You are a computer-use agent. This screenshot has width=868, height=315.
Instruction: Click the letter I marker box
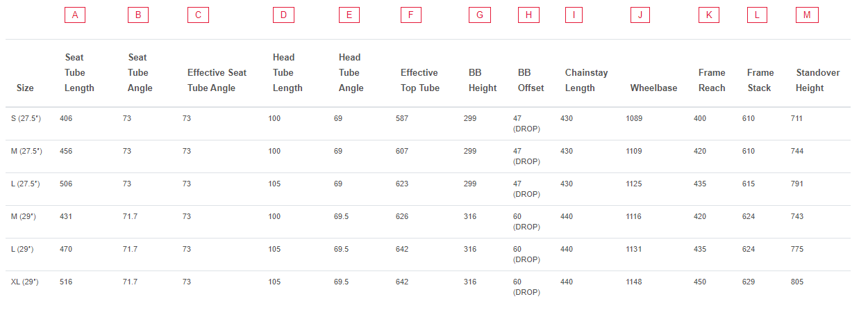pyautogui.click(x=574, y=15)
